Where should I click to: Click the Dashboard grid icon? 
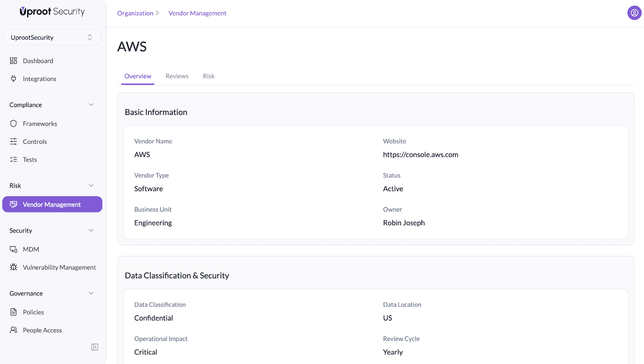click(13, 61)
